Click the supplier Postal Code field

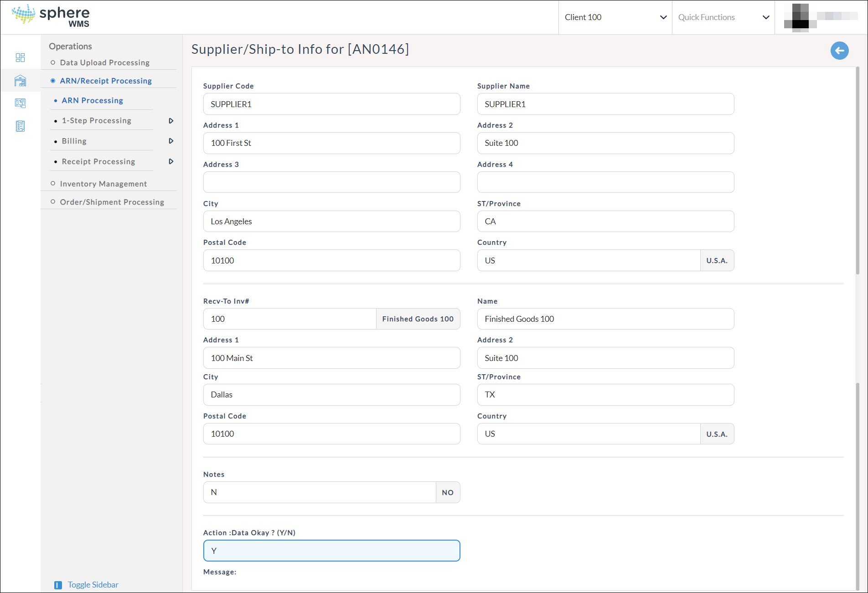[x=331, y=260]
